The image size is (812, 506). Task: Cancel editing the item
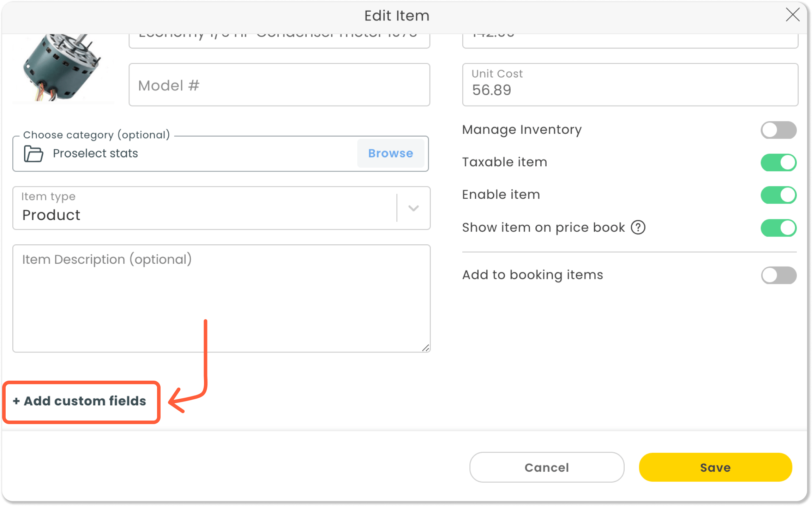click(546, 467)
